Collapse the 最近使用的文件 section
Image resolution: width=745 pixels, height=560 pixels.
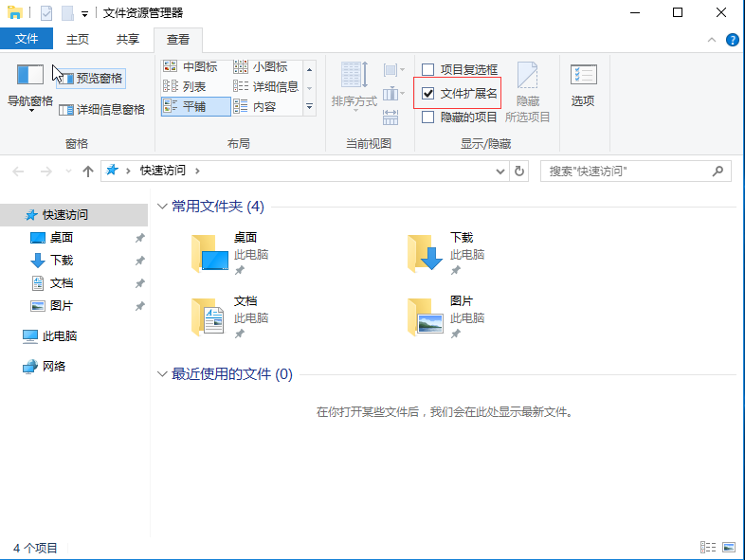click(163, 374)
